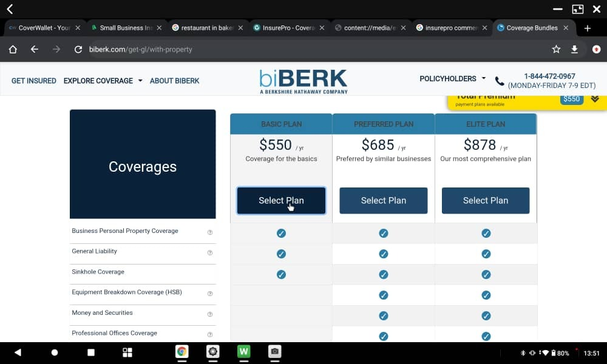This screenshot has height=364, width=607.
Task: Open Chrome from the taskbar
Action: click(x=181, y=352)
